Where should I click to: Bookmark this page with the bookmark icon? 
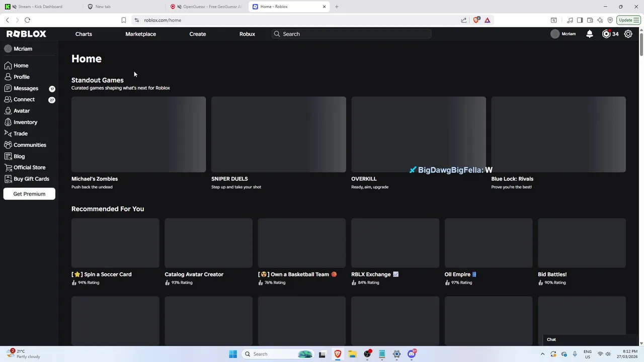(x=123, y=20)
